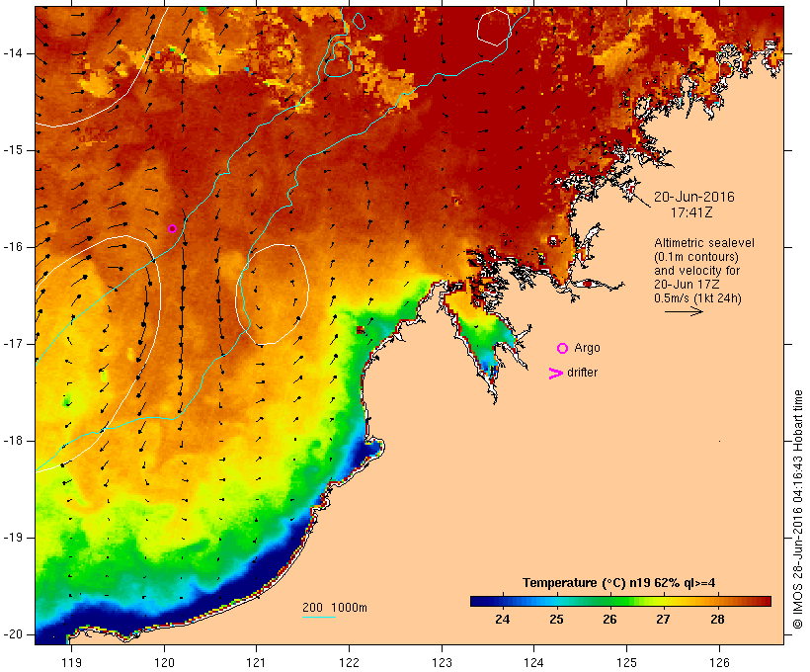Viewport: 810px width, 672px height.
Task: Click the colorbar label 24
Action: pos(503,619)
